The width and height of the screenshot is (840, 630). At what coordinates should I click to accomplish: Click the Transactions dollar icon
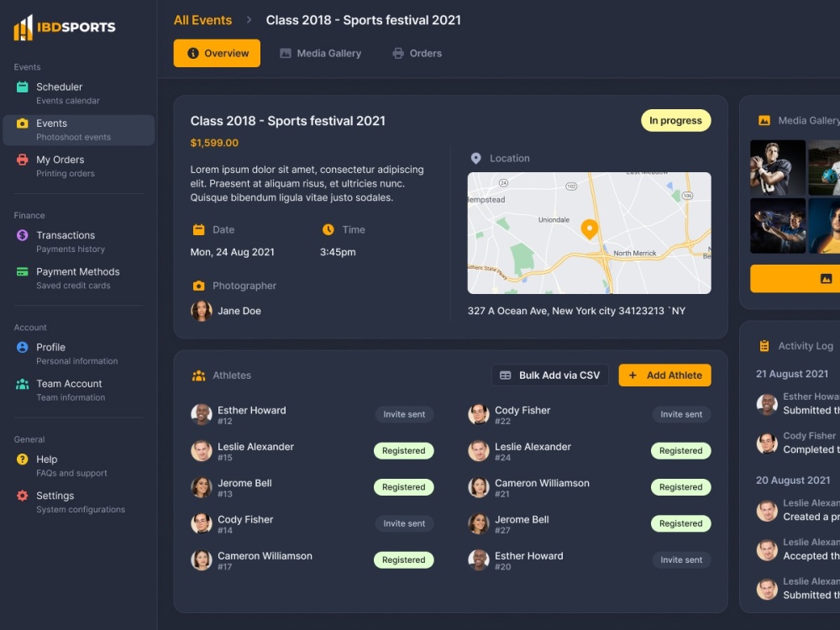click(23, 235)
